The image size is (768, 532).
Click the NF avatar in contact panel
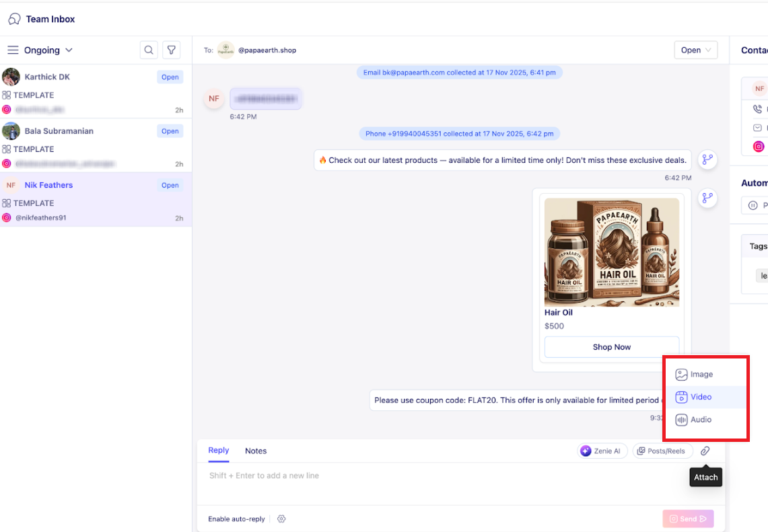click(760, 89)
